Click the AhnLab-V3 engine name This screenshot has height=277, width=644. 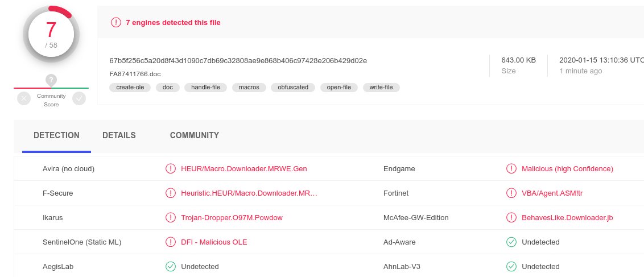[402, 267]
